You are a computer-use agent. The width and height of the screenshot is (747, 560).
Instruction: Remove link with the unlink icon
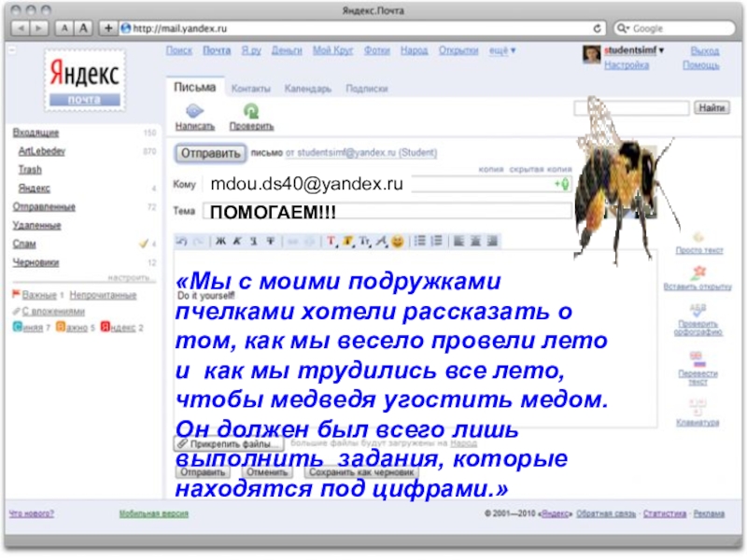pos(309,242)
